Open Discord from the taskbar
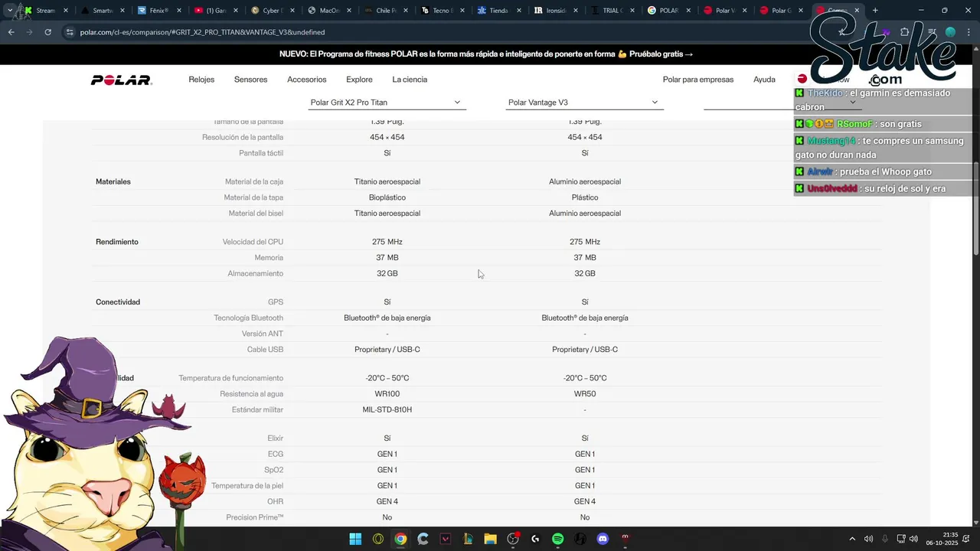The height and width of the screenshot is (551, 980). (603, 539)
